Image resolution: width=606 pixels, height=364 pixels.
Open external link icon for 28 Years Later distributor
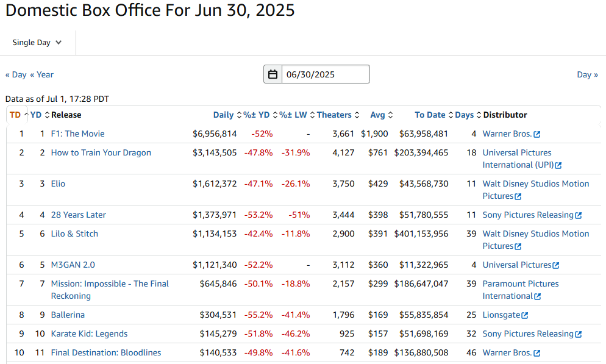tap(578, 215)
